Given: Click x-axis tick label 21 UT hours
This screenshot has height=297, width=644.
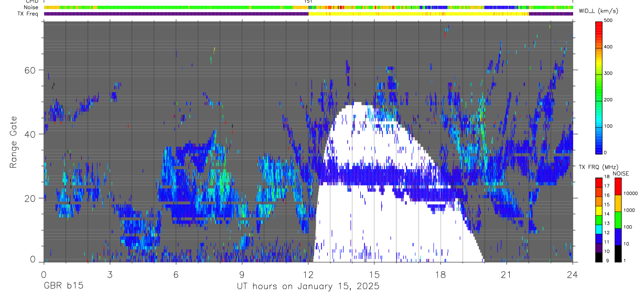Looking at the screenshot, I should click(507, 274).
